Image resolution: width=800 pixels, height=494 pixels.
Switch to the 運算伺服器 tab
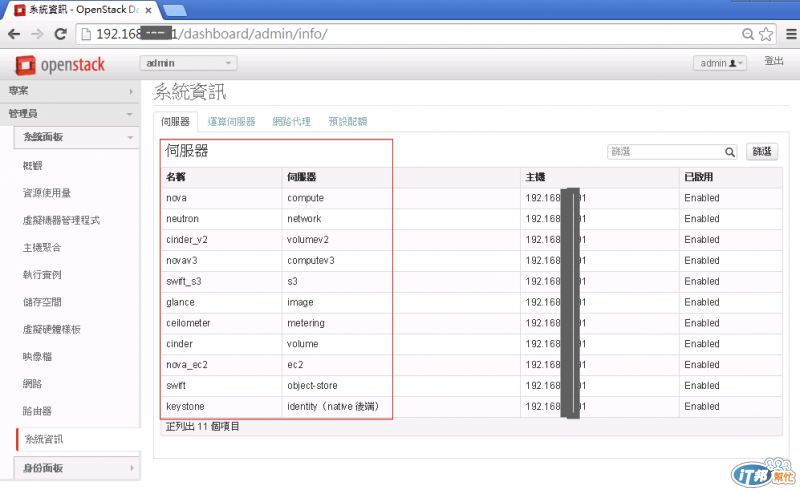tap(231, 121)
